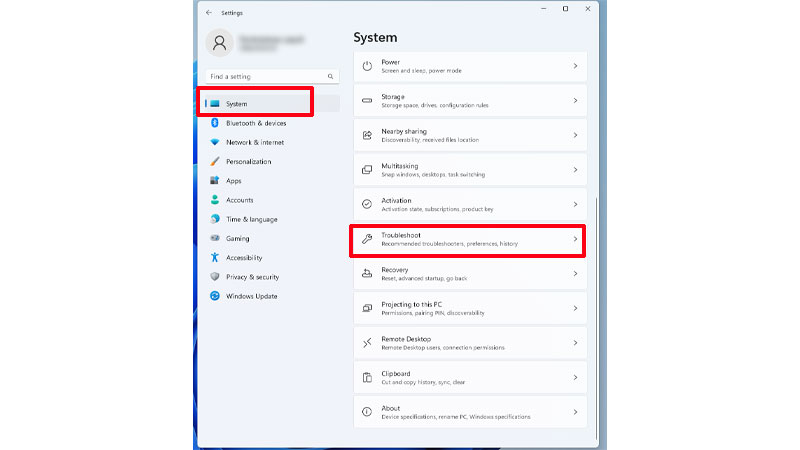Screen dimensions: 800x450
Task: Open the About row chevron
Action: click(x=575, y=412)
